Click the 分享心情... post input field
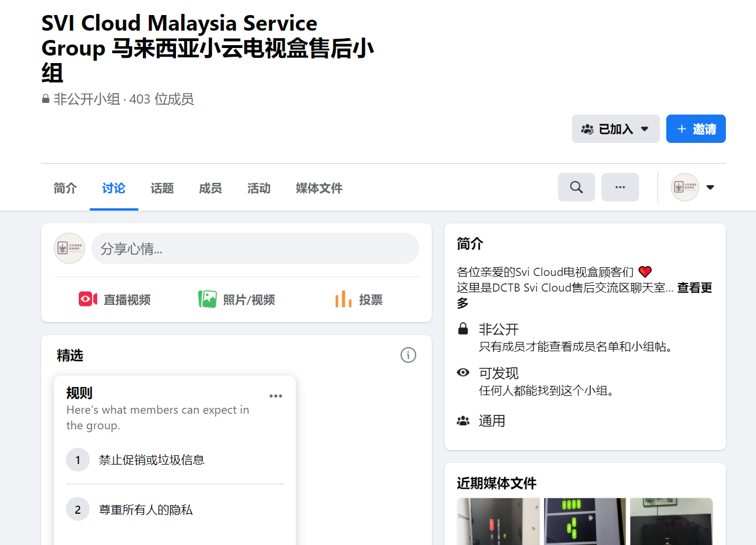 point(255,248)
